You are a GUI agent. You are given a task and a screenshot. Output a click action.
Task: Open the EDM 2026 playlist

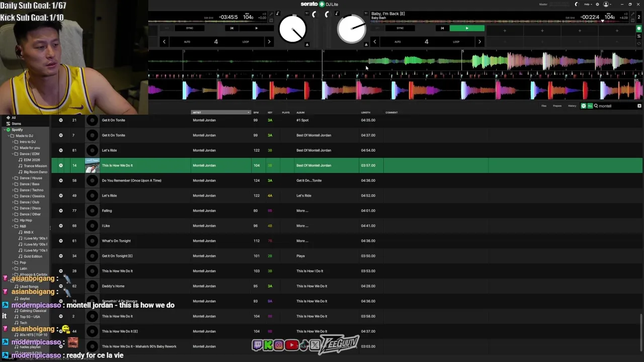[32, 160]
